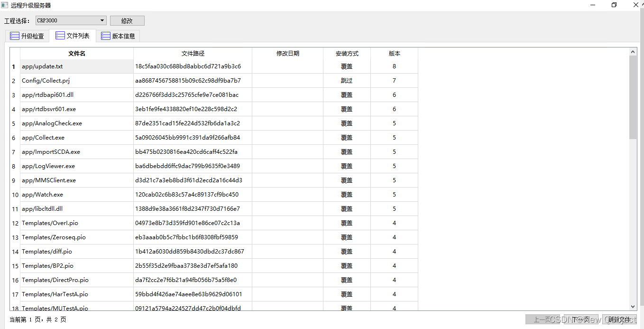The width and height of the screenshot is (644, 329).
Task: Click the 修改日期 column header
Action: pos(288,54)
